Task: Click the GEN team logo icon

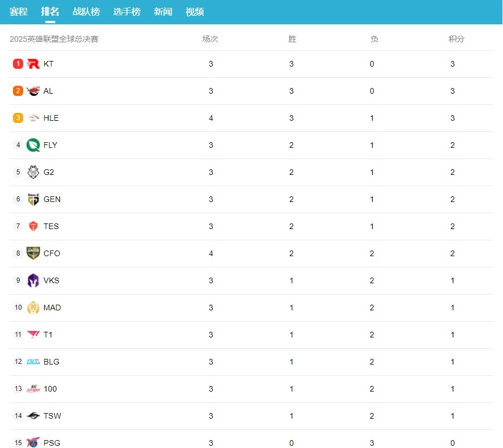Action: pos(33,199)
